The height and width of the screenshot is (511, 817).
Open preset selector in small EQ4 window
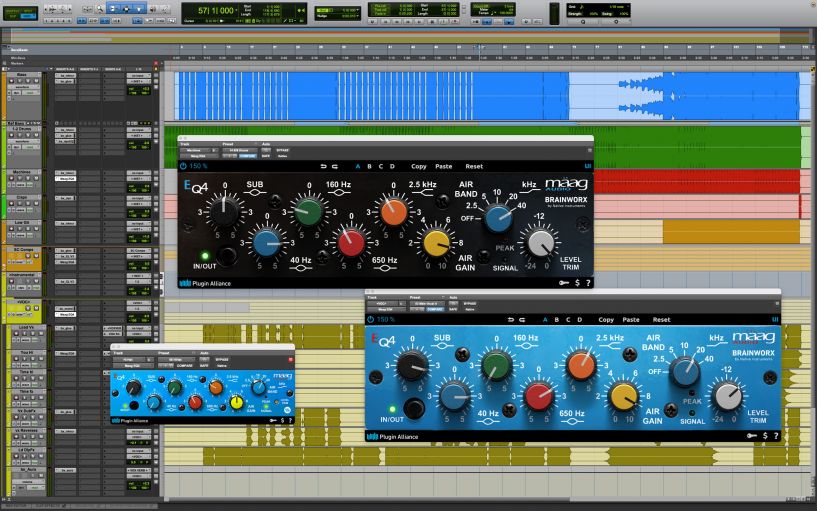pos(177,359)
